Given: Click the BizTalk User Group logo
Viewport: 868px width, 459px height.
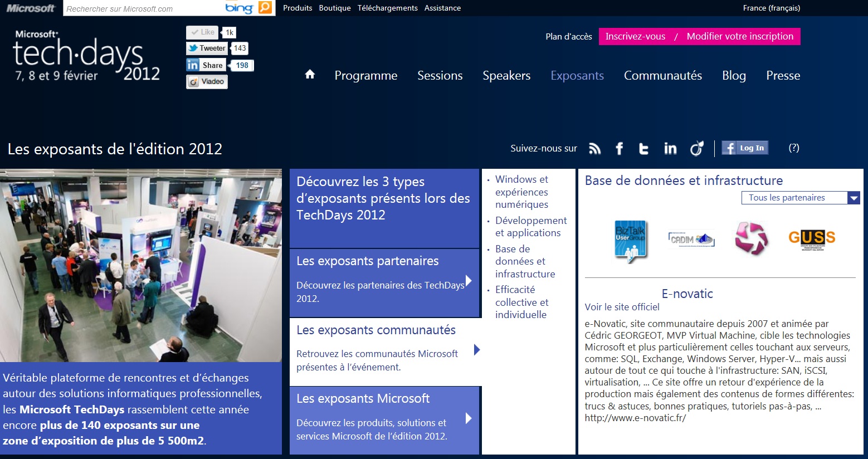Looking at the screenshot, I should (x=630, y=241).
